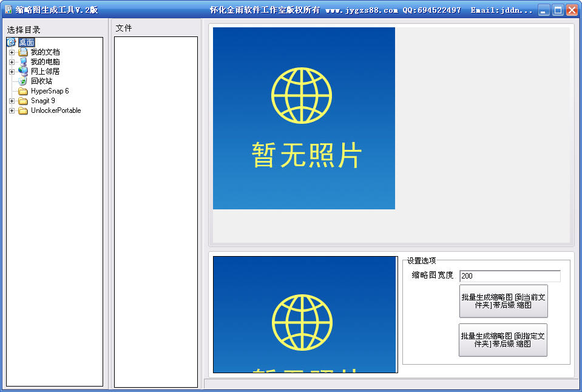Click the Snagit 9 folder icon
Screen dimensions: 582x392
point(23,101)
